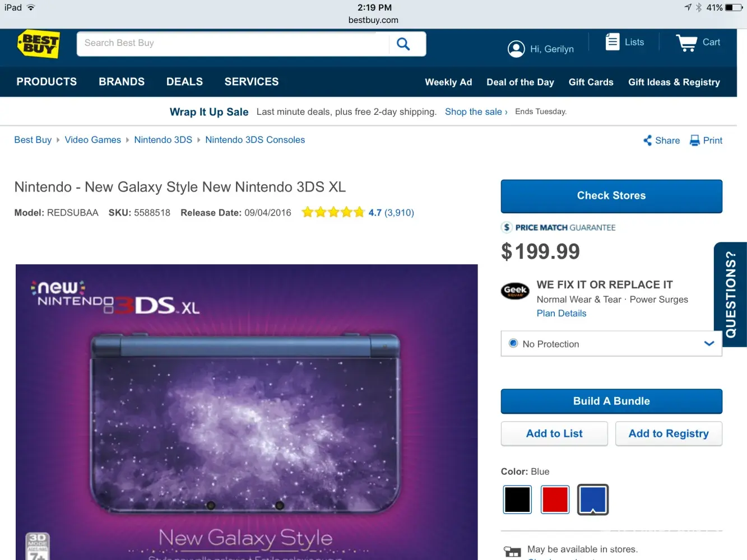Image resolution: width=747 pixels, height=560 pixels.
Task: Expand the protection plan dropdown arrow
Action: 709,343
